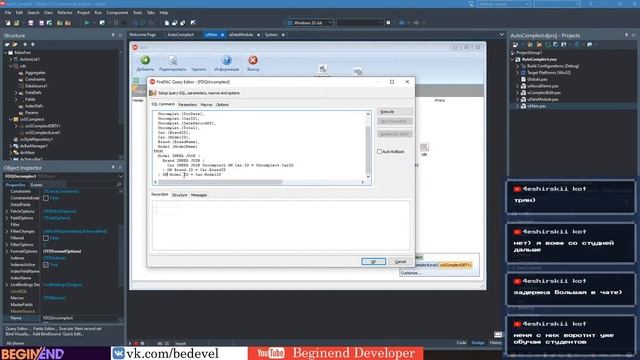The height and width of the screenshot is (360, 640).
Task: Switch to the Structure tab below SQL editor
Action: [180, 195]
